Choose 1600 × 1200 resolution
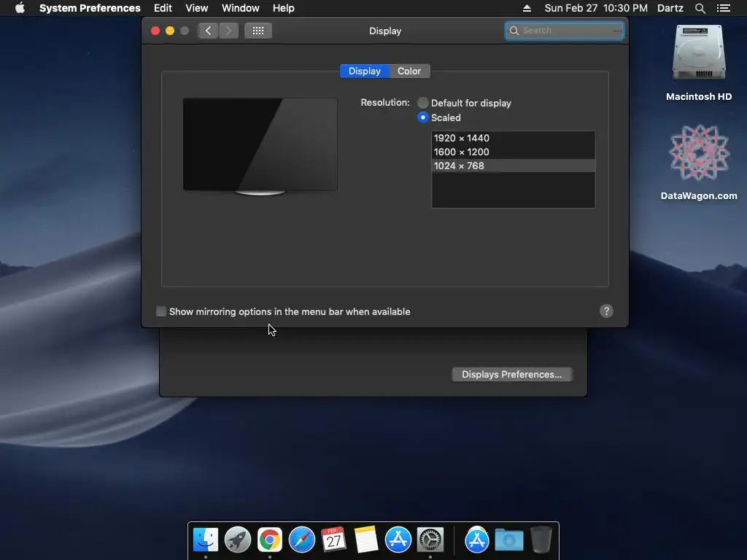Screen dimensions: 747x560 click(513, 152)
